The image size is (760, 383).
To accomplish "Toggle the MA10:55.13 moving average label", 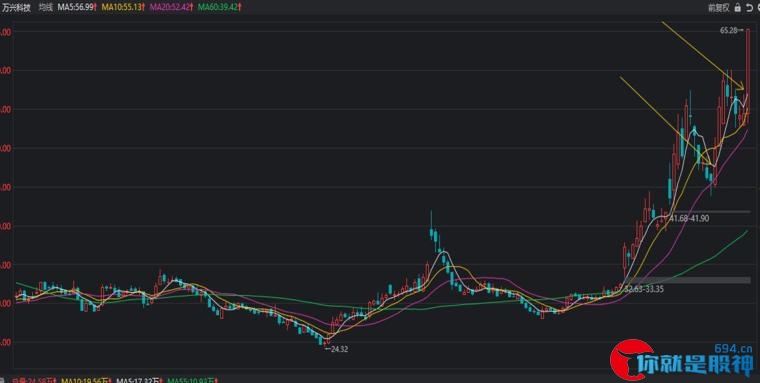I will coord(123,7).
